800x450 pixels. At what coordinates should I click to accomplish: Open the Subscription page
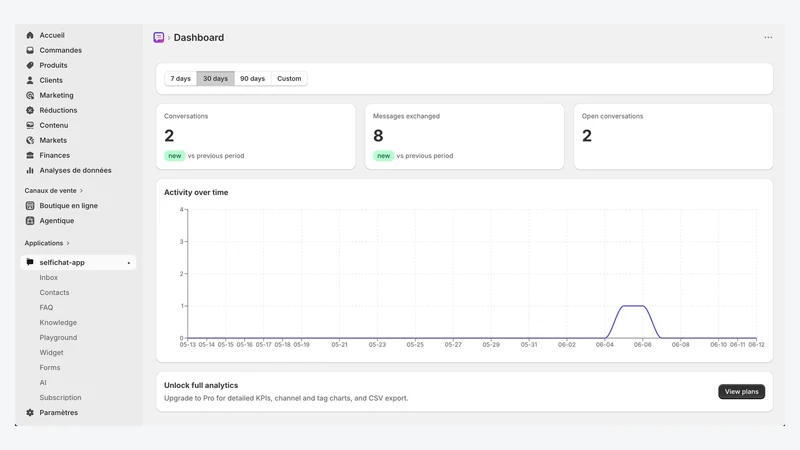coord(60,397)
